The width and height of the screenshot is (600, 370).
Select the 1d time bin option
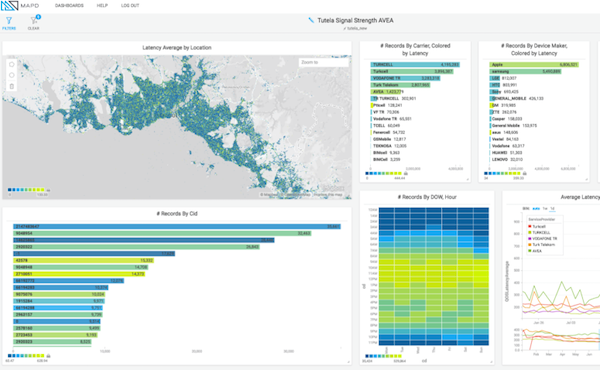tap(552, 209)
